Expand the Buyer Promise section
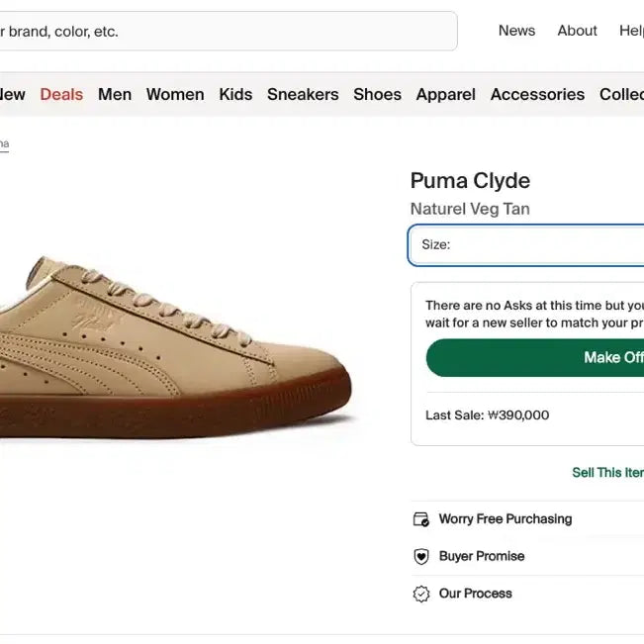The image size is (644, 644). [x=528, y=557]
